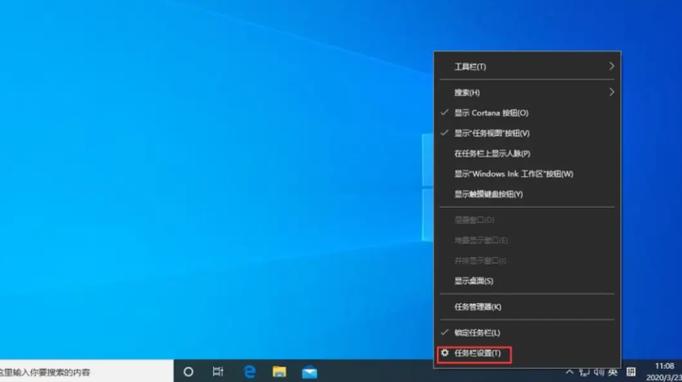Select 显示桌面(S) menu entry
This screenshot has height=382, width=682.
coord(527,281)
